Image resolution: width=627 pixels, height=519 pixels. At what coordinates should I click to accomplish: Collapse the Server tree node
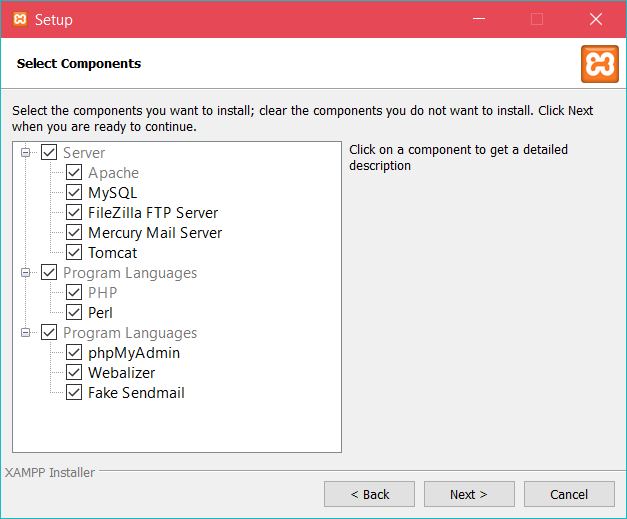coord(26,153)
